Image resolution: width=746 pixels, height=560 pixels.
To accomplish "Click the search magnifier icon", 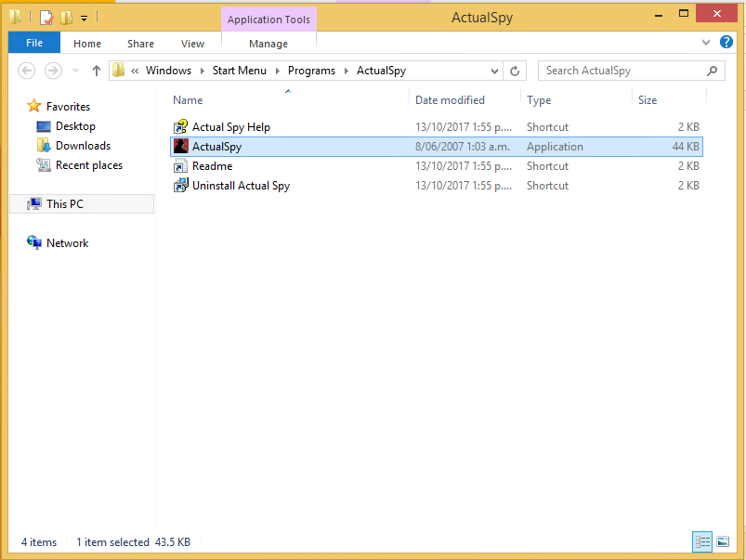I will [712, 71].
